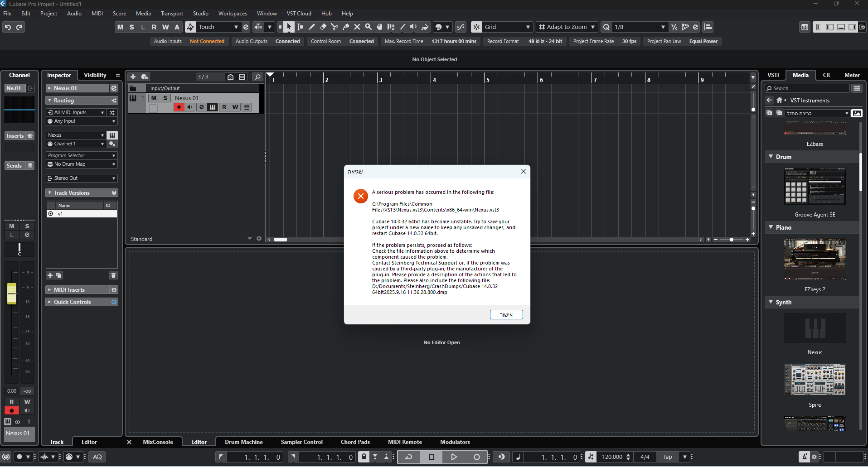Viewport: 868px width, 467px height.
Task: Click the Undo arrow icon
Action: 8,27
